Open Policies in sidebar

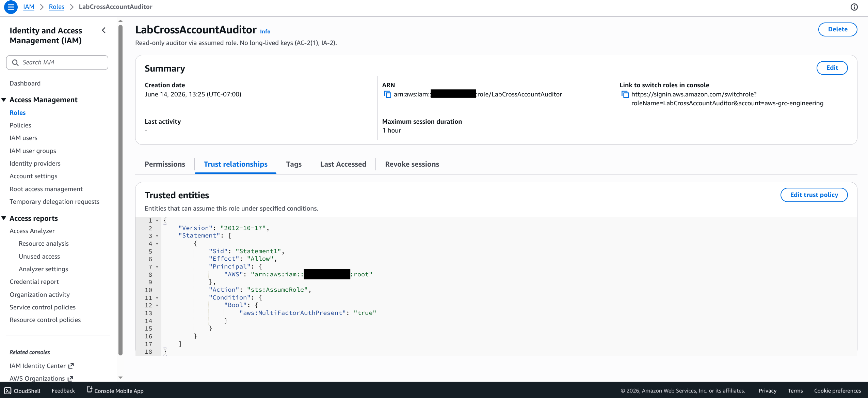(x=20, y=125)
